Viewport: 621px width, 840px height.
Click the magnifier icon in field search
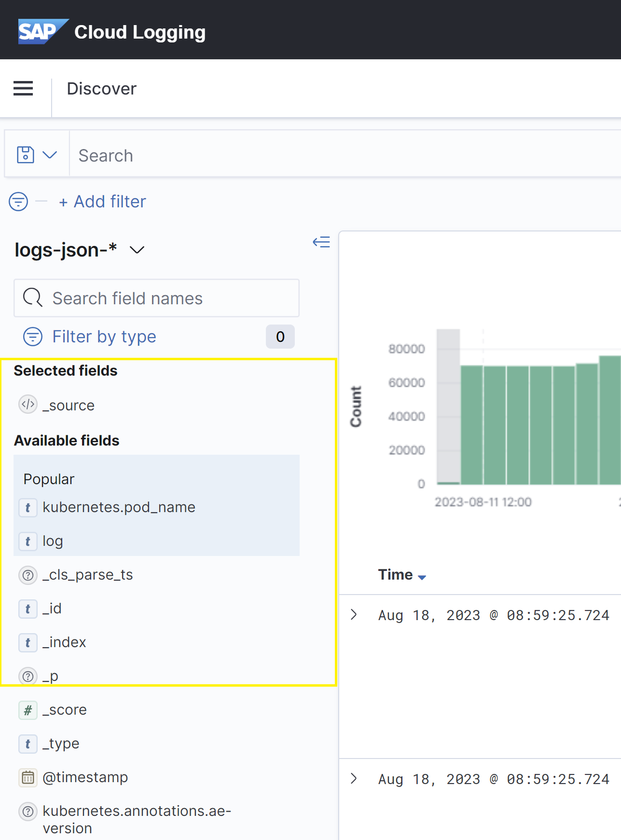33,298
